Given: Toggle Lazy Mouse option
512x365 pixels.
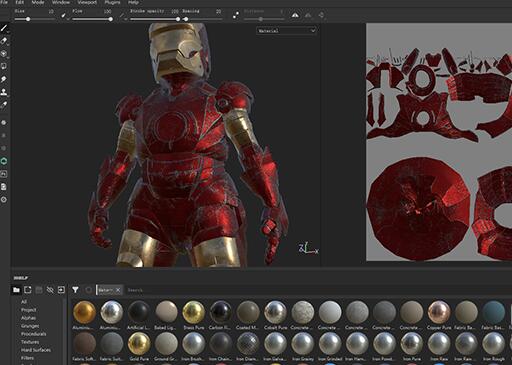Looking at the screenshot, I should coord(236,15).
